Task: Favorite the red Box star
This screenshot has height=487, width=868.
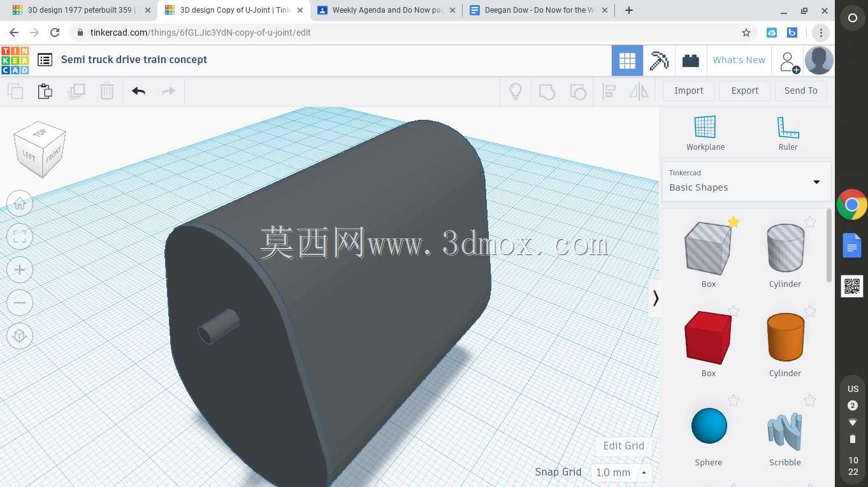Action: (x=734, y=311)
